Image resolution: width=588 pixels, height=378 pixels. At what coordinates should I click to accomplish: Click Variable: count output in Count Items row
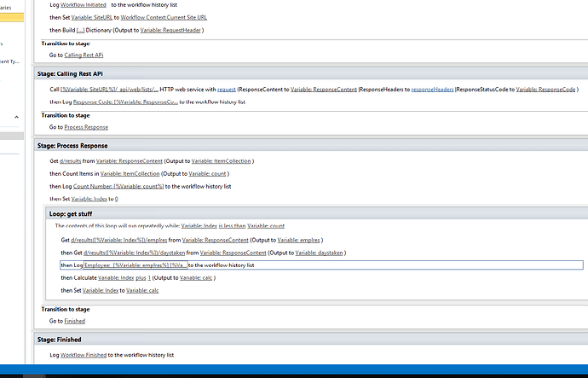pos(207,173)
